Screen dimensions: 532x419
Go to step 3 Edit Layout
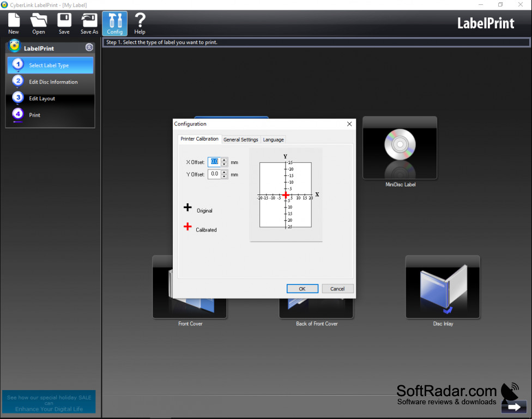click(x=50, y=99)
